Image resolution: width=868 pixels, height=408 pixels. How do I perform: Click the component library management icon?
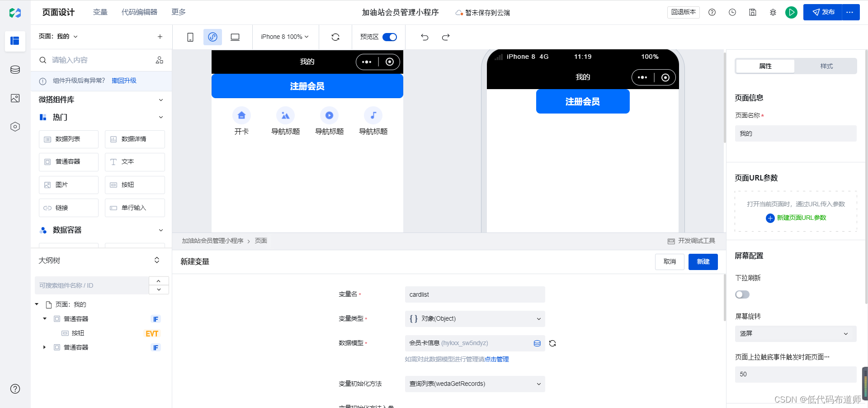point(160,60)
